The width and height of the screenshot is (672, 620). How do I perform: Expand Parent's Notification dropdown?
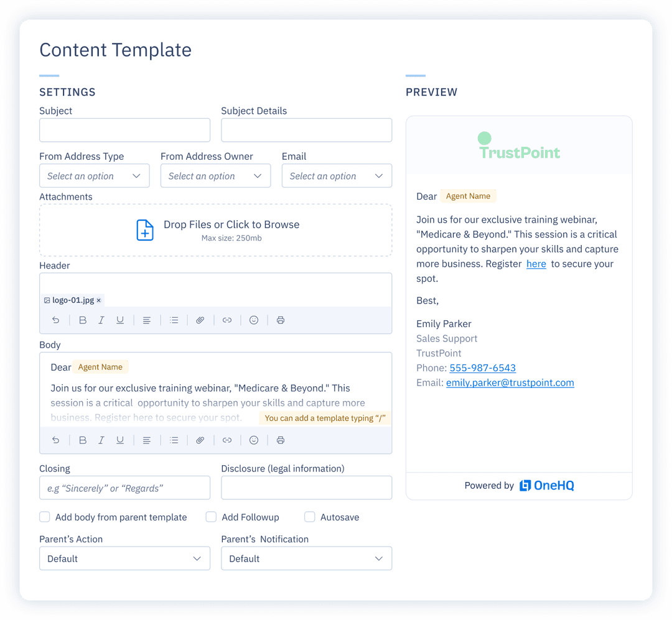pos(306,558)
